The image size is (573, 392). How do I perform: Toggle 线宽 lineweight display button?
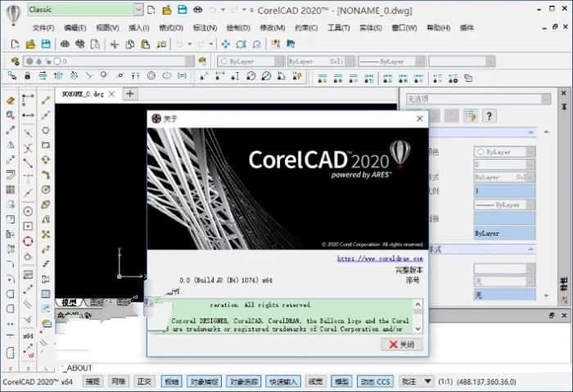(x=315, y=381)
